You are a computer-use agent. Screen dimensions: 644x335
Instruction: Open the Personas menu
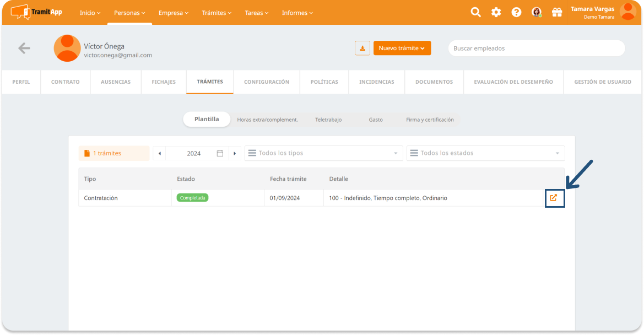[129, 13]
